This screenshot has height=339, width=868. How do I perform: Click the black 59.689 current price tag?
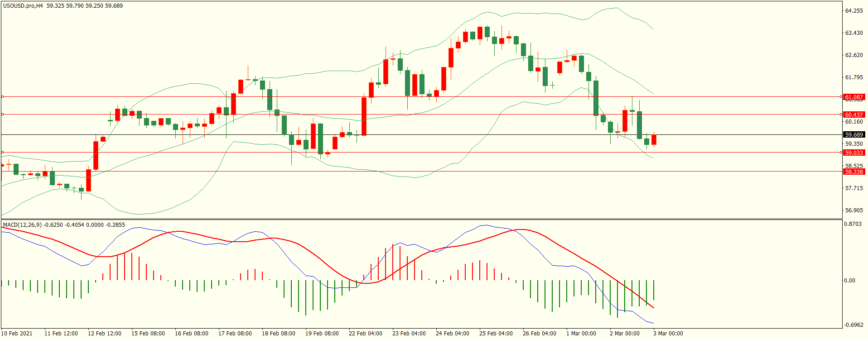[x=854, y=135]
